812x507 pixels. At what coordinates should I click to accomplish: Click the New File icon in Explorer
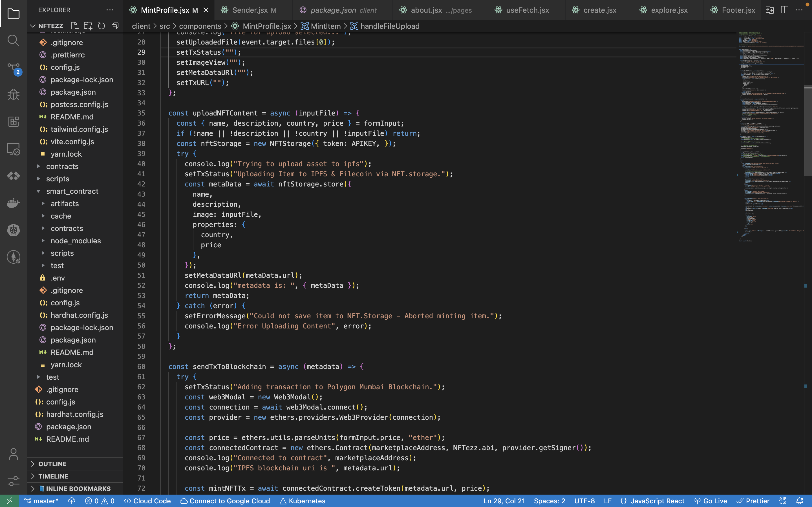(74, 26)
